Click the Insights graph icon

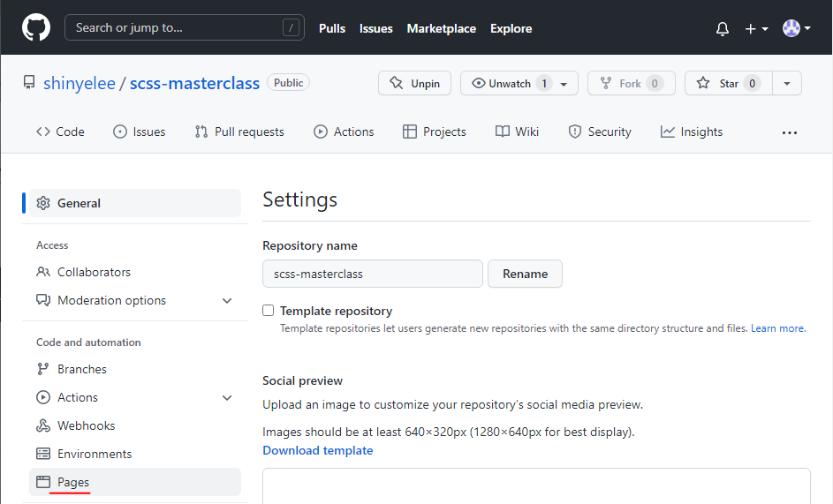click(x=667, y=132)
